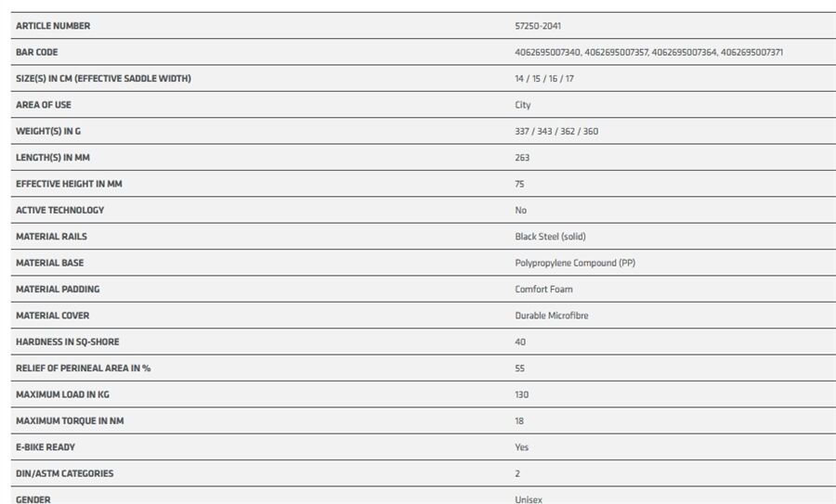Click the HARDNESS IN SQ-SHORE label
The image size is (836, 504).
pos(68,342)
